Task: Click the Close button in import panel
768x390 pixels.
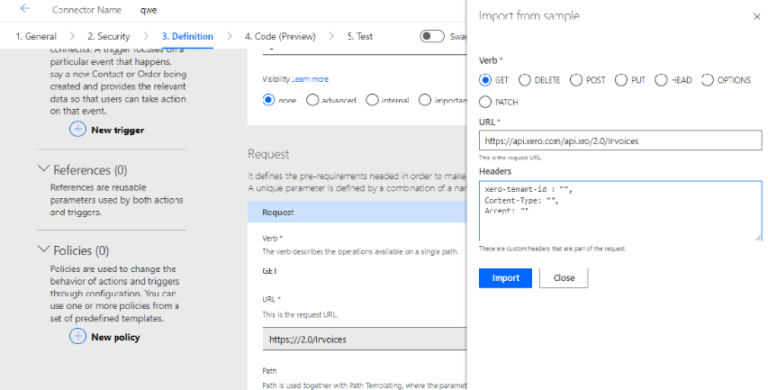Action: click(x=564, y=278)
